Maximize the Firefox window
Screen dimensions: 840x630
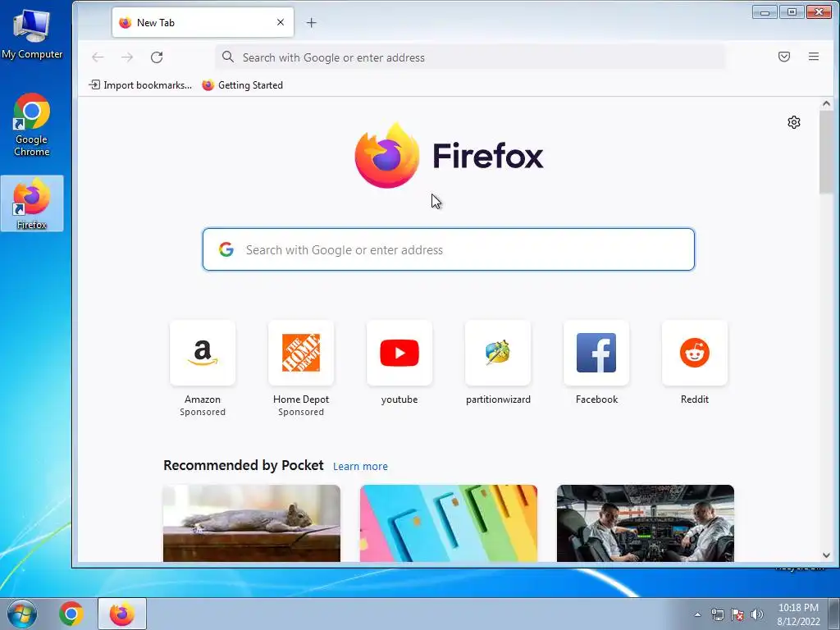coord(792,11)
